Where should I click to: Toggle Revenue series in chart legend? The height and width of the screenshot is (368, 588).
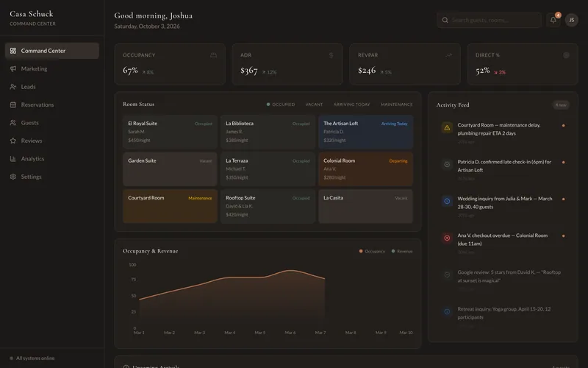[402, 251]
